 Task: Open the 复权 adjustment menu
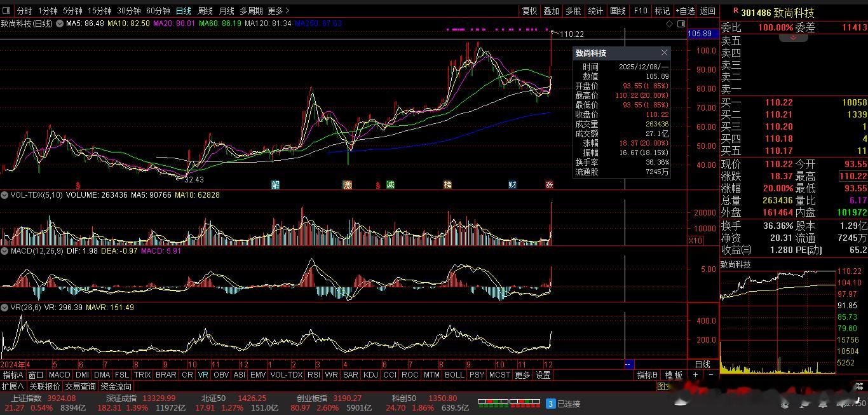(529, 11)
